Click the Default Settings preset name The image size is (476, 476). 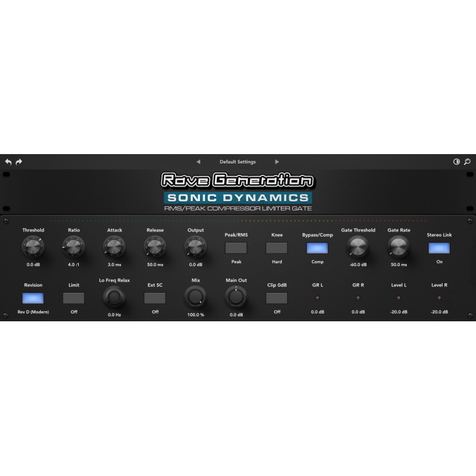(238, 161)
